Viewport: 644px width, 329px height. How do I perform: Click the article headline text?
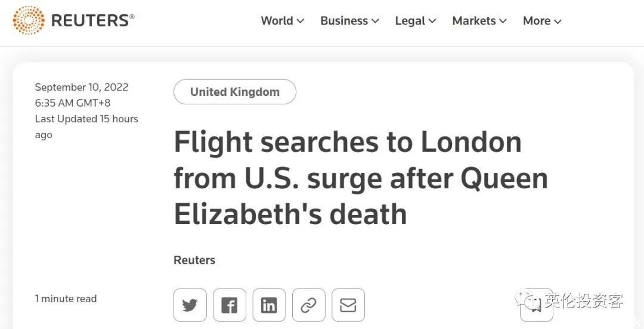pyautogui.click(x=361, y=178)
